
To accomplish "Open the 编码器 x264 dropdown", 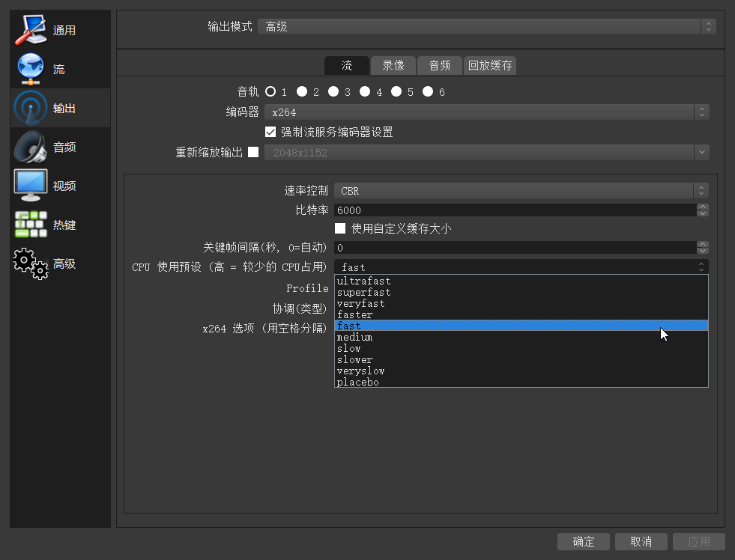I will coord(486,112).
